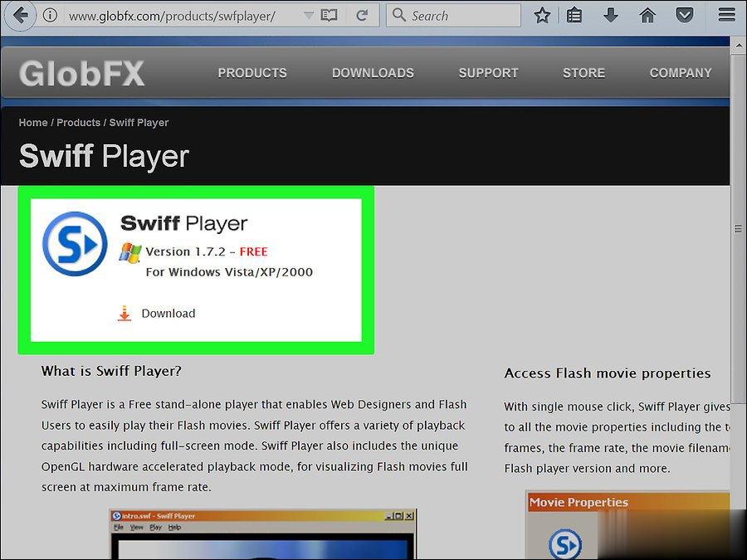747x560 pixels.
Task: Click the vertical scrollbar thumb grip
Action: point(738,229)
